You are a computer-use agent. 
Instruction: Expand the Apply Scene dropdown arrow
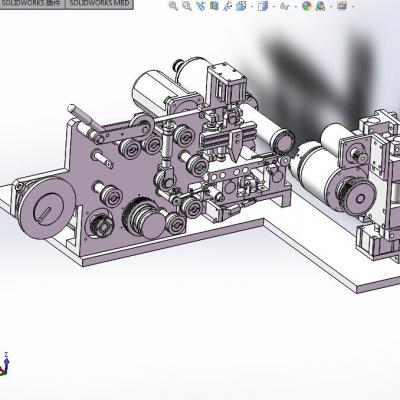point(331,6)
